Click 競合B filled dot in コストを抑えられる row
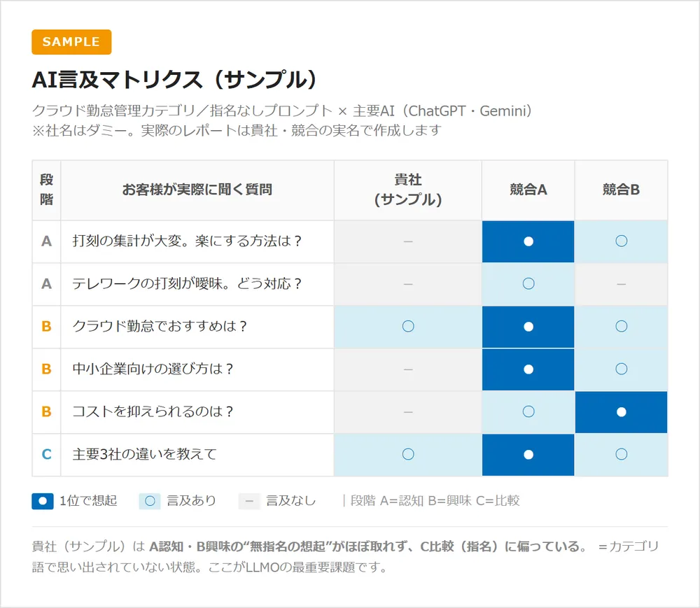The width and height of the screenshot is (700, 608). tap(621, 411)
